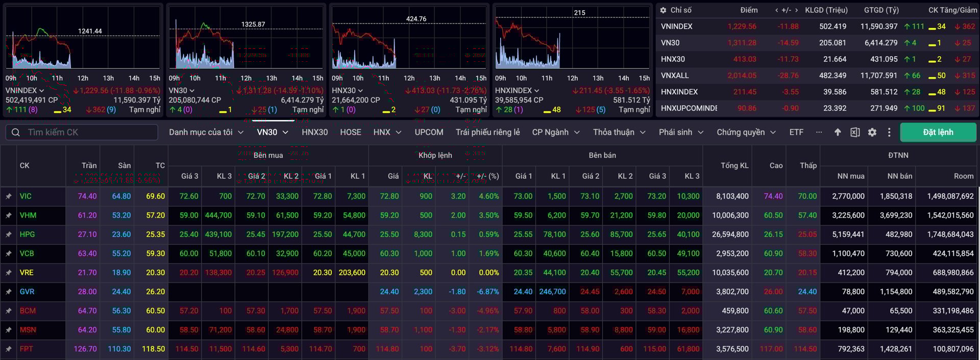Toggle the pin for HPG row

9,234
